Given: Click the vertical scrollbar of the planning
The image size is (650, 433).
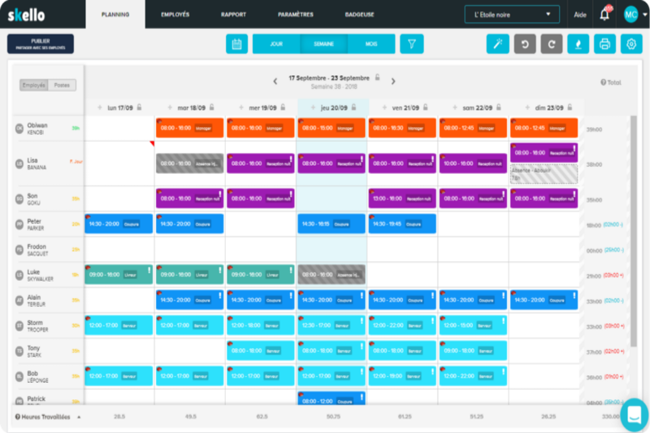Looking at the screenshot, I should pos(633,231).
